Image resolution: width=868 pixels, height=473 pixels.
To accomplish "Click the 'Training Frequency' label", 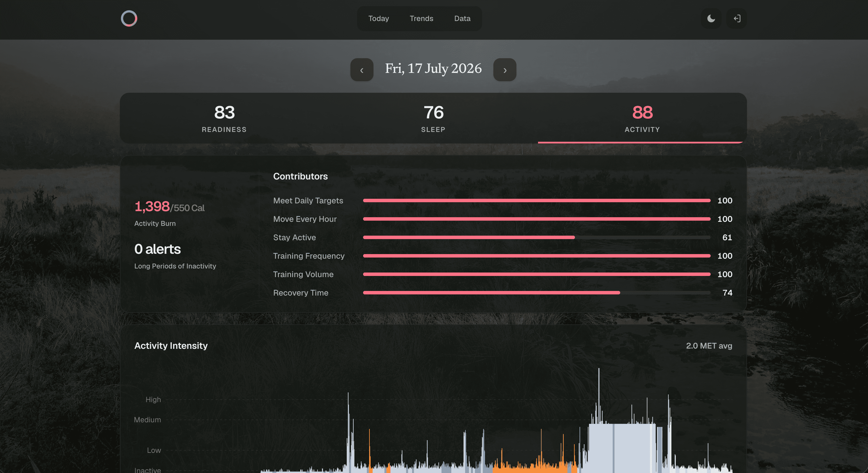I will [x=309, y=256].
